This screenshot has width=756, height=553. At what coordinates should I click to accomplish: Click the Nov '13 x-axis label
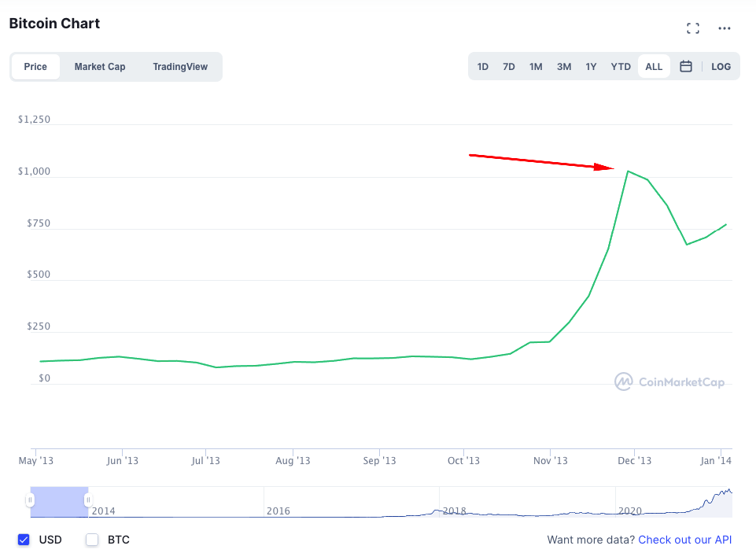[x=550, y=460]
